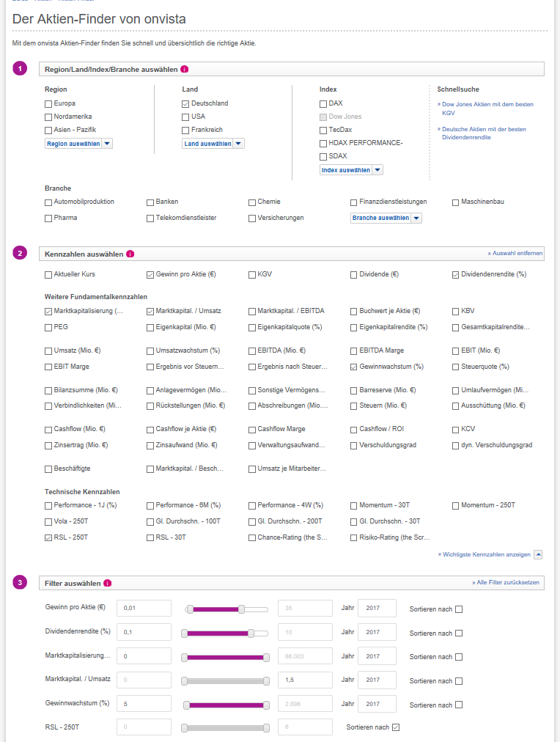Expand the Index auswählen dropdown
Image resolution: width=560 pixels, height=742 pixels.
pos(351,170)
